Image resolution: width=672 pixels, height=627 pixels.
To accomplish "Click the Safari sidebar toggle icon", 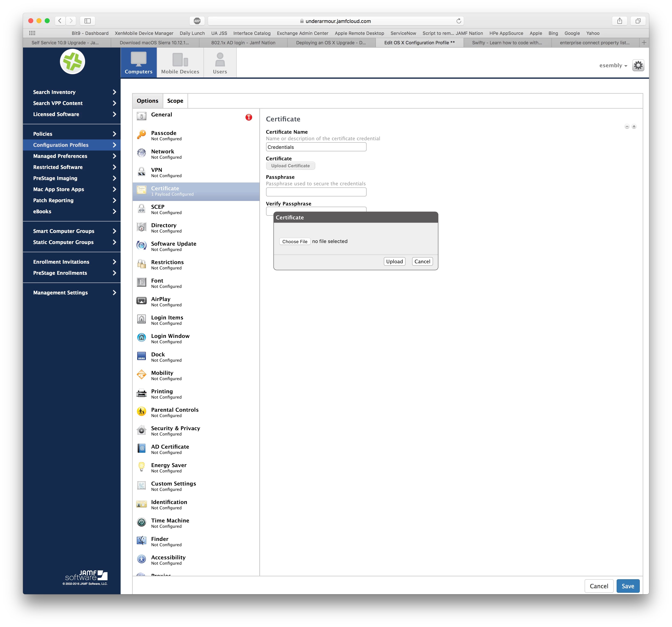I will 88,21.
